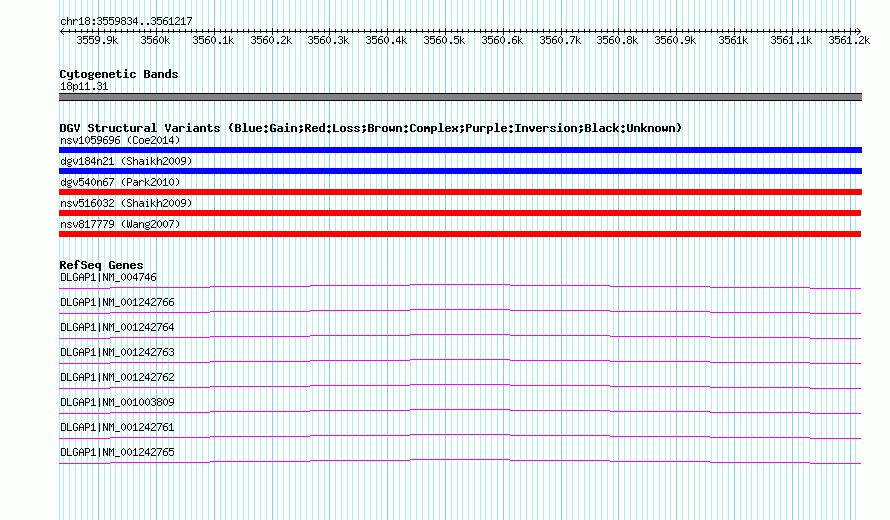
Task: Select transcript DLGAP1|NM_001242764 label
Action: [117, 328]
